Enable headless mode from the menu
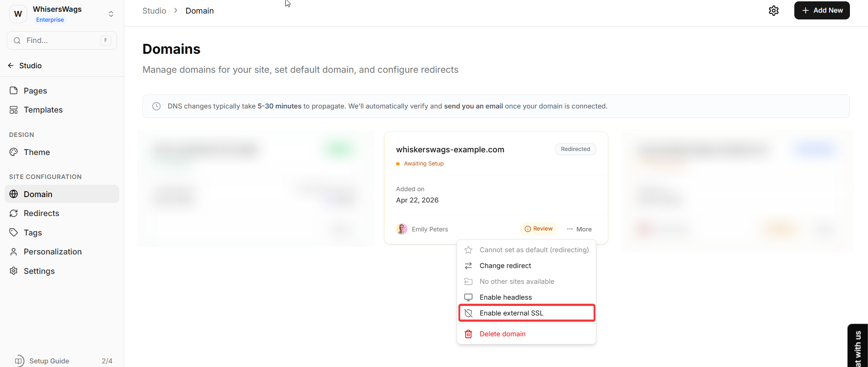Viewport: 868px width, 367px height. [x=505, y=297]
